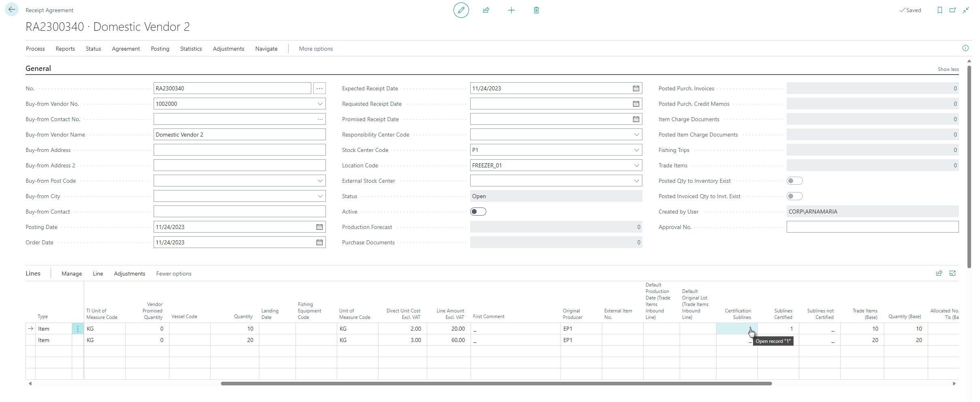Open the Statistics menu

tap(191, 49)
